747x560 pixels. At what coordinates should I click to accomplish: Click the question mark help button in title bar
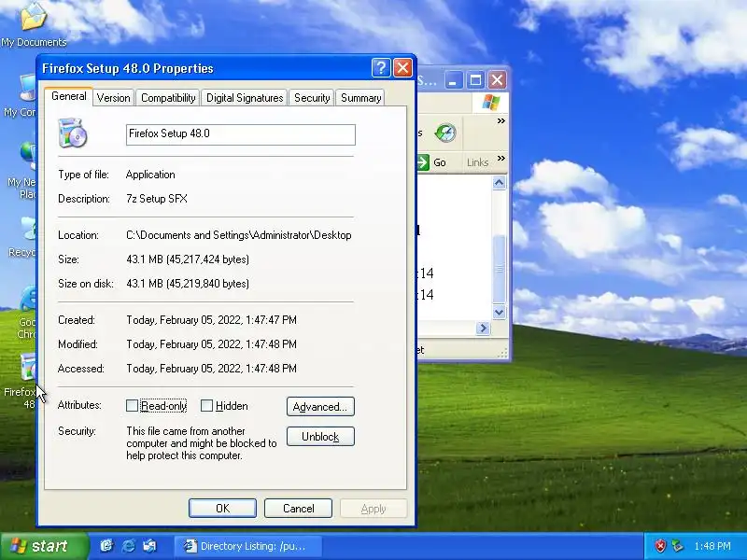tap(381, 68)
